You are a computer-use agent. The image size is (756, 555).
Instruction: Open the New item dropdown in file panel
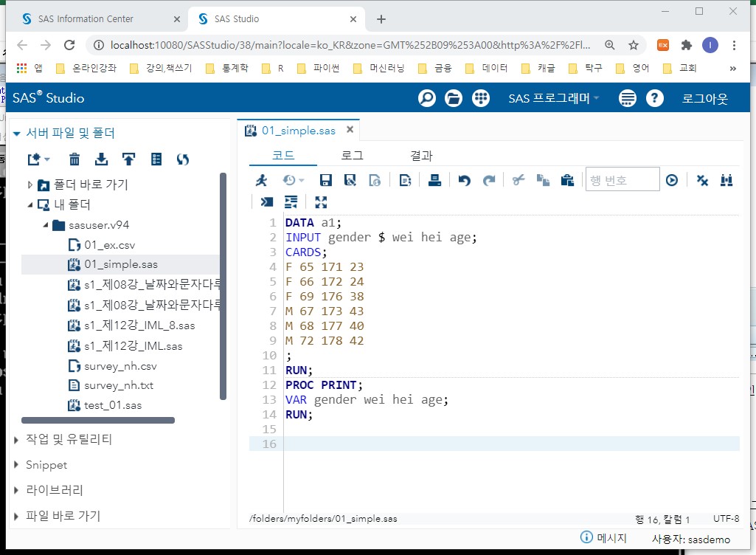[38, 159]
